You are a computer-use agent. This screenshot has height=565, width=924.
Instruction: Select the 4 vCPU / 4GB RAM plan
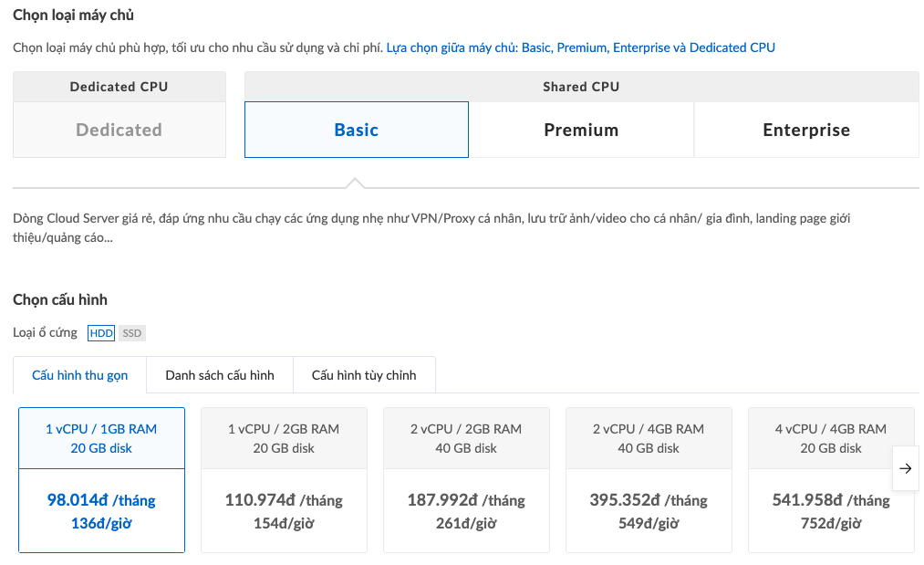(830, 438)
